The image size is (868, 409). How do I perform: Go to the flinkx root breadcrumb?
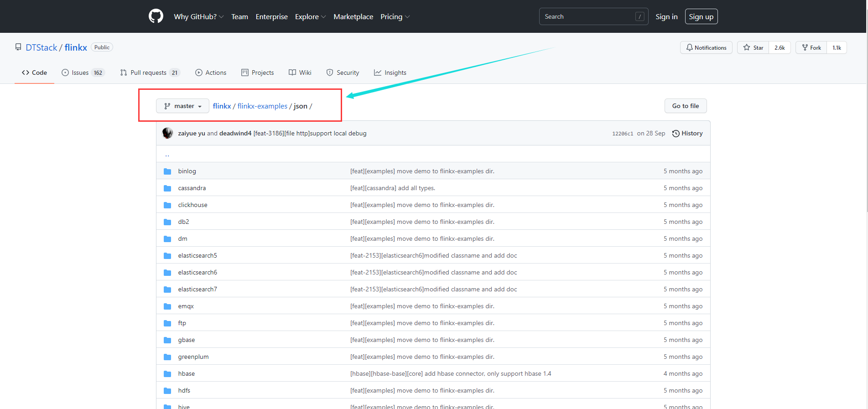pyautogui.click(x=222, y=106)
